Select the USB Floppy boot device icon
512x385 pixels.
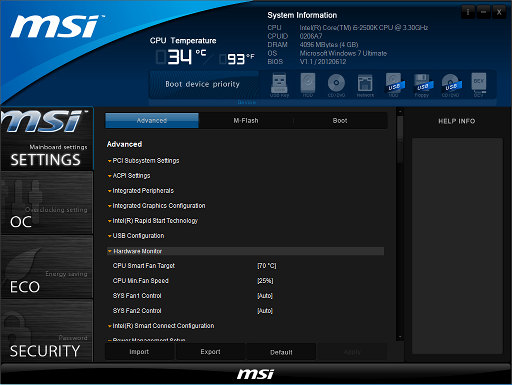(422, 85)
